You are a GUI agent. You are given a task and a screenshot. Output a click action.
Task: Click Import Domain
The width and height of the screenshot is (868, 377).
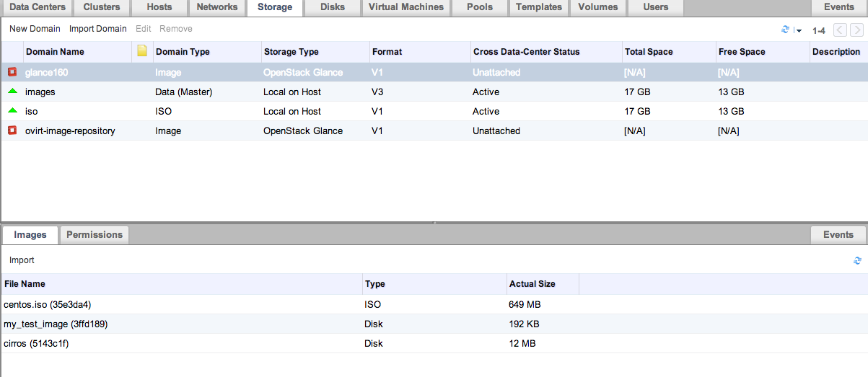point(98,29)
